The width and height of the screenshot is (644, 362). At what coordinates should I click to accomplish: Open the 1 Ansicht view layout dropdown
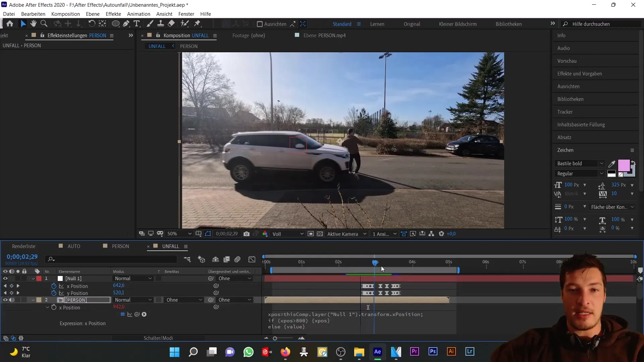(x=384, y=234)
